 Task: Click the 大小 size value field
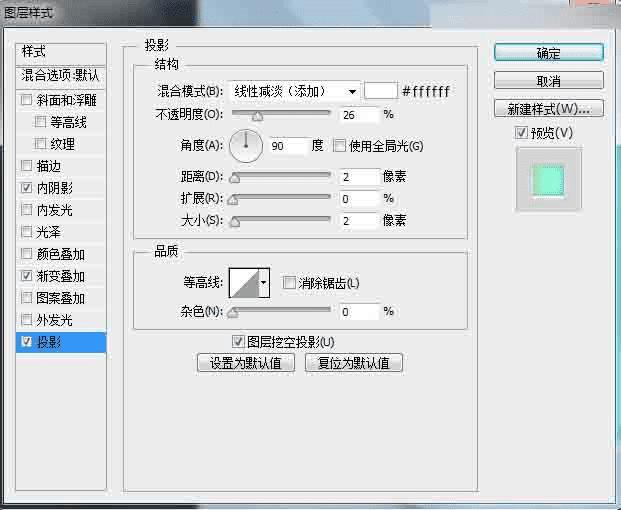tap(359, 221)
